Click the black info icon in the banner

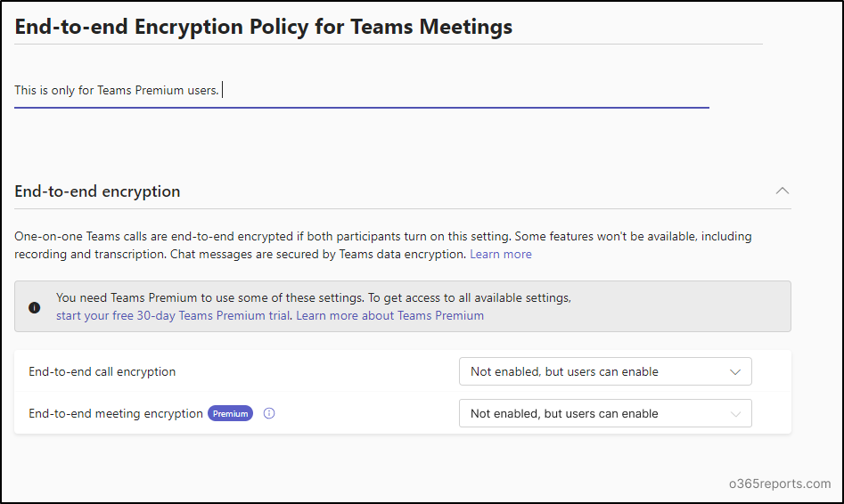coord(35,307)
